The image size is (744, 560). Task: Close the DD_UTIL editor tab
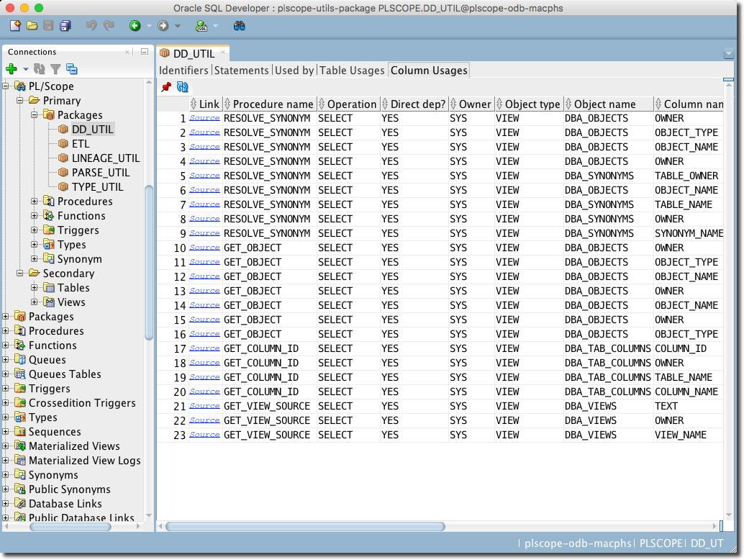pyautogui.click(x=223, y=53)
